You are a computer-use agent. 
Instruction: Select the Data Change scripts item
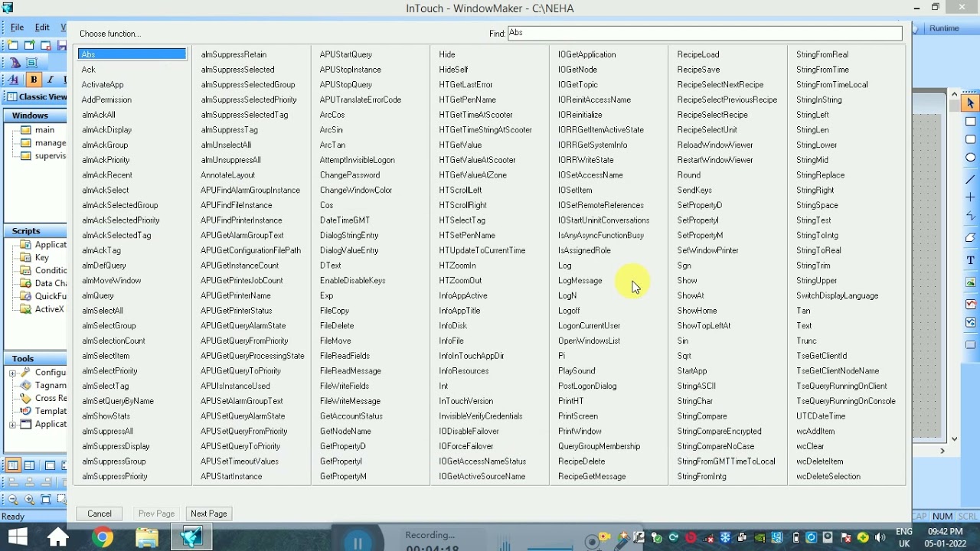point(51,283)
